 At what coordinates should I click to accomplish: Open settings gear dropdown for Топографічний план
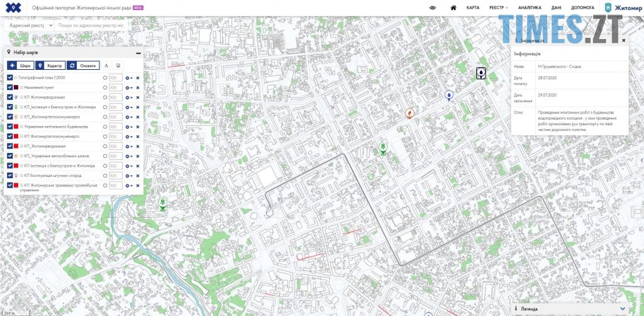coord(128,77)
